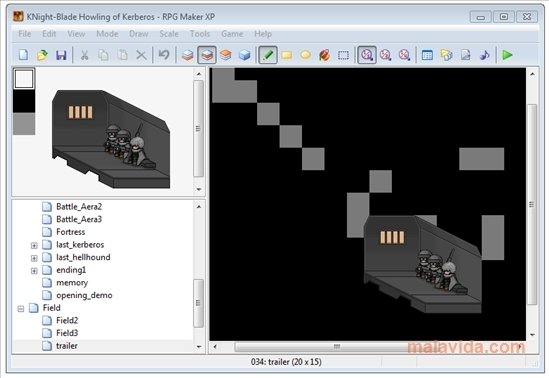Select the Pencil drawing tool
This screenshot has width=549, height=378.
268,55
